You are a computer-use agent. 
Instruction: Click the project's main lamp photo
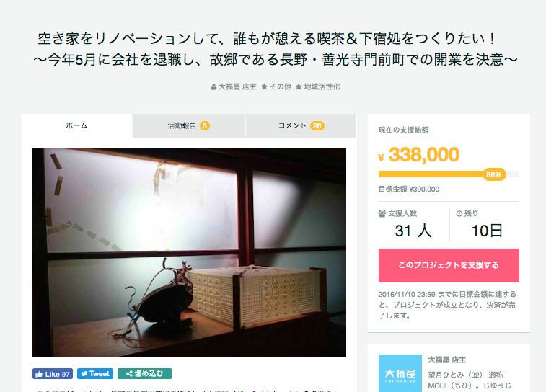(x=189, y=253)
